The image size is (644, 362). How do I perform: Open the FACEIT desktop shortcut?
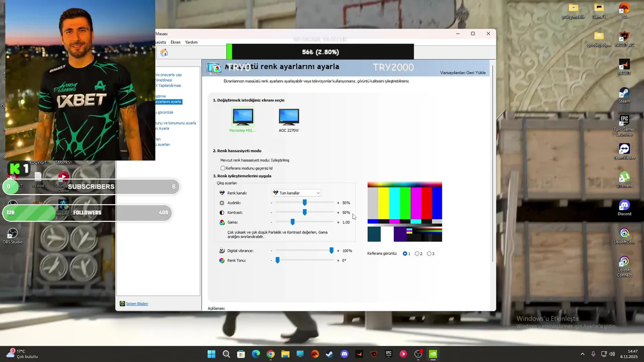click(624, 67)
